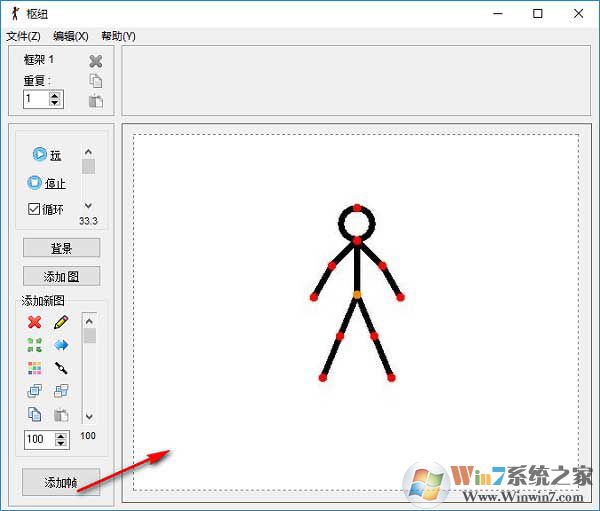Flip the figure with the blue arrow icon
Viewport: 600px width, 511px height.
[x=61, y=345]
